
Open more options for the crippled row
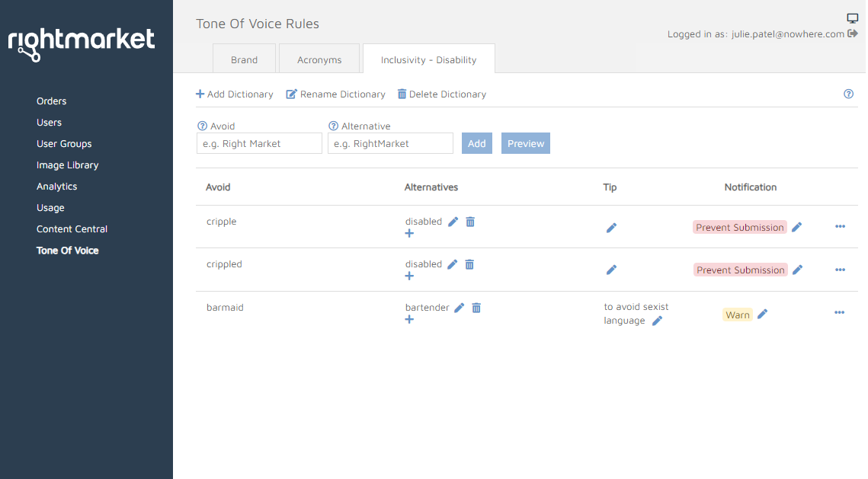(840, 270)
